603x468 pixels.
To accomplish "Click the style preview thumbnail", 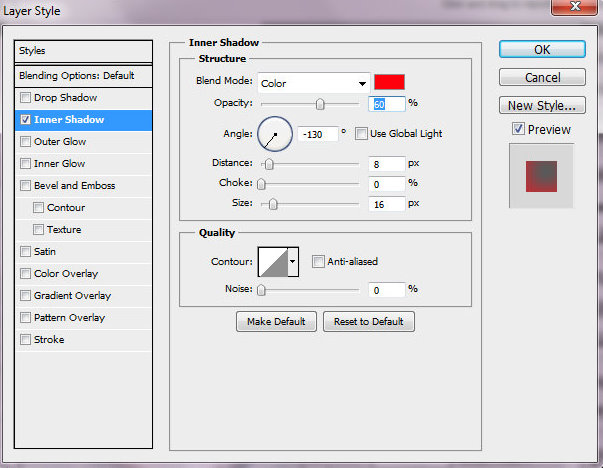I will (541, 176).
